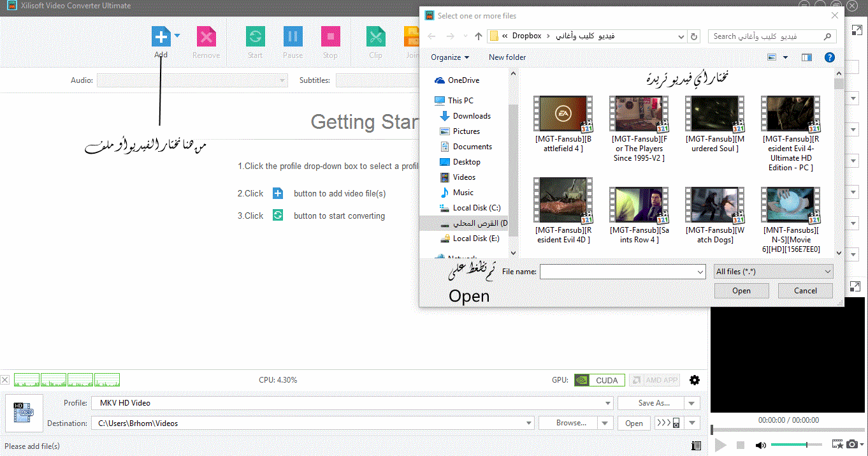Go up one folder with the up arrow
This screenshot has width=868, height=456.
[479, 36]
